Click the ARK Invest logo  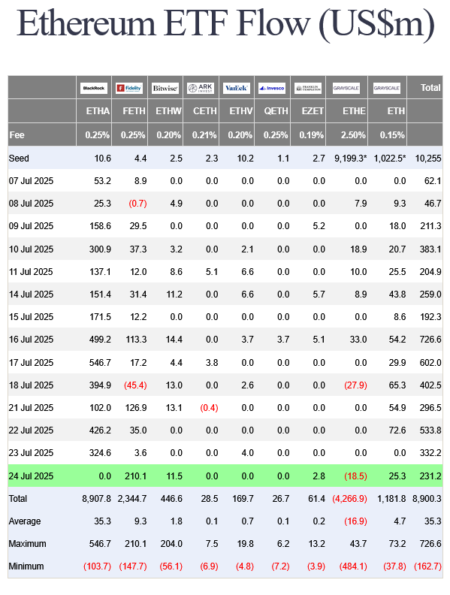click(x=201, y=88)
